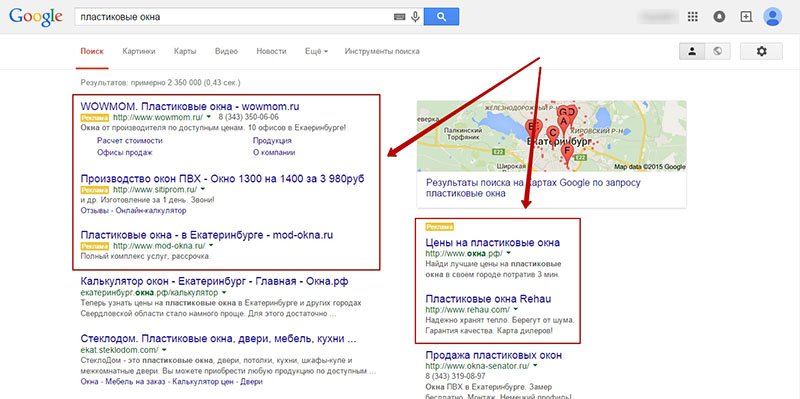The height and width of the screenshot is (399, 800).
Task: Open the О компании sitelink
Action: [274, 152]
